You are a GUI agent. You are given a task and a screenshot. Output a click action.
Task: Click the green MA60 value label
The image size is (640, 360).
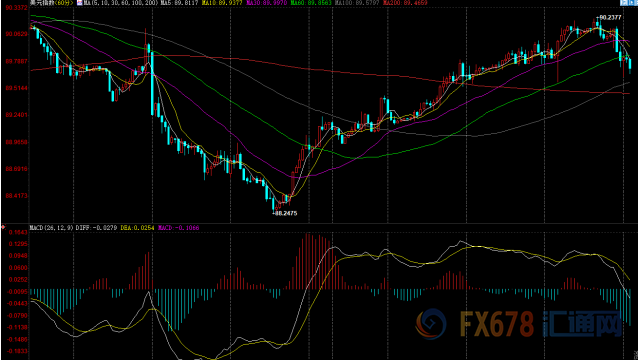pos(311,3)
